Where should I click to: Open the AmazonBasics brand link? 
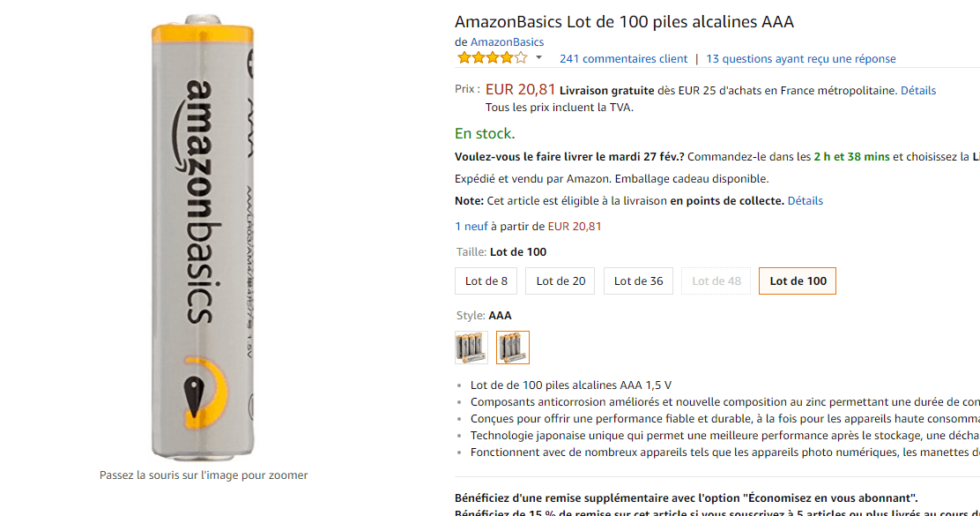pos(507,41)
